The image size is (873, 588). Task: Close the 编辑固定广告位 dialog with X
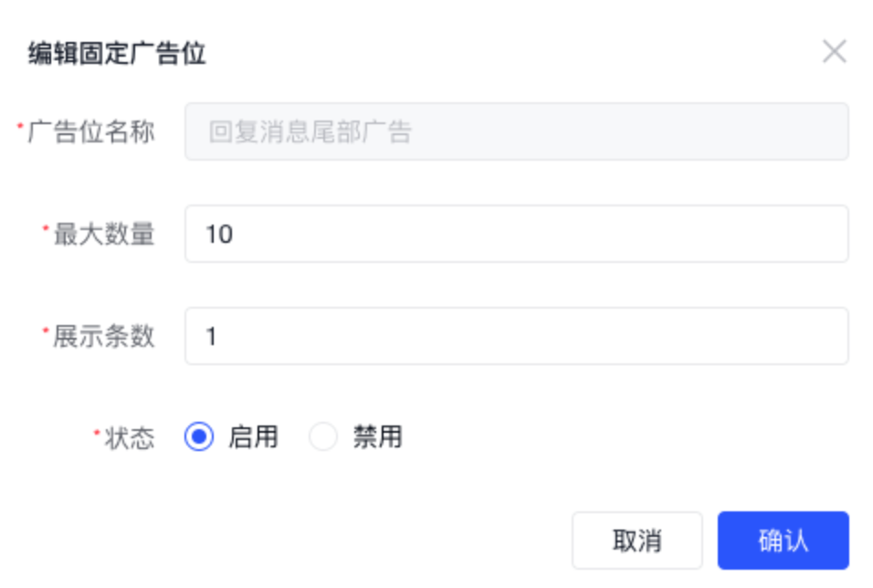[x=834, y=52]
